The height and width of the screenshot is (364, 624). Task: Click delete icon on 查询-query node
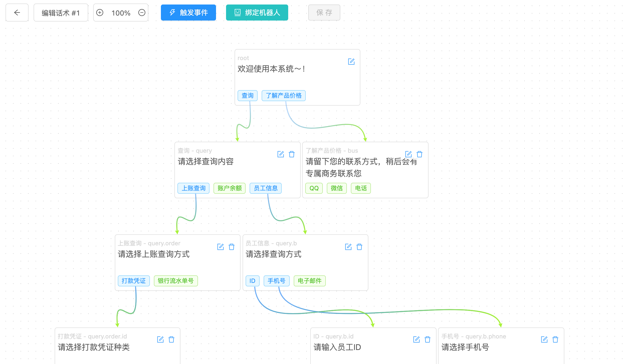click(x=291, y=154)
